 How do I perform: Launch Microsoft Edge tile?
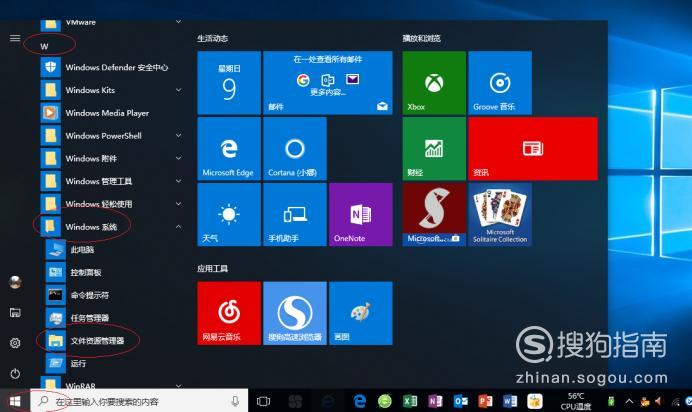tap(229, 149)
